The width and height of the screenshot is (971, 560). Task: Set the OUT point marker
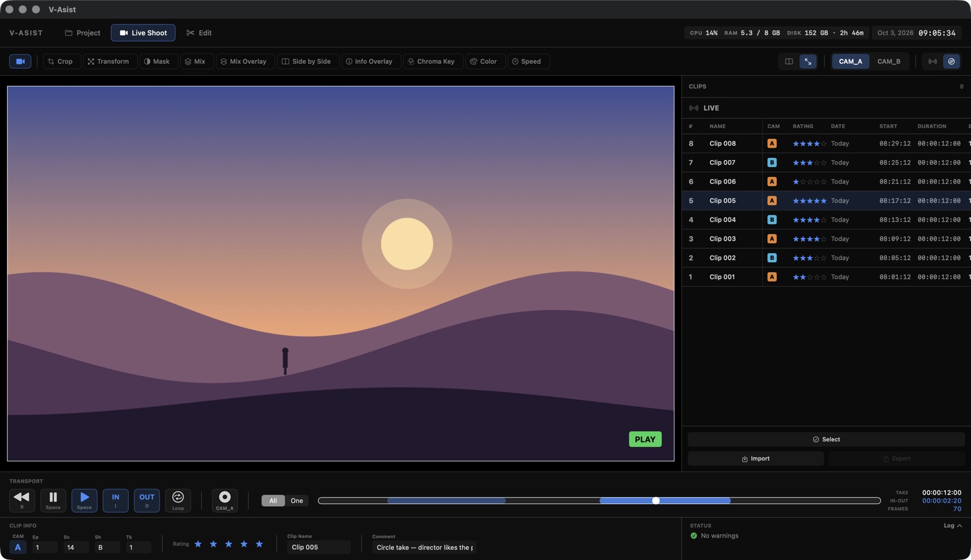pyautogui.click(x=147, y=500)
